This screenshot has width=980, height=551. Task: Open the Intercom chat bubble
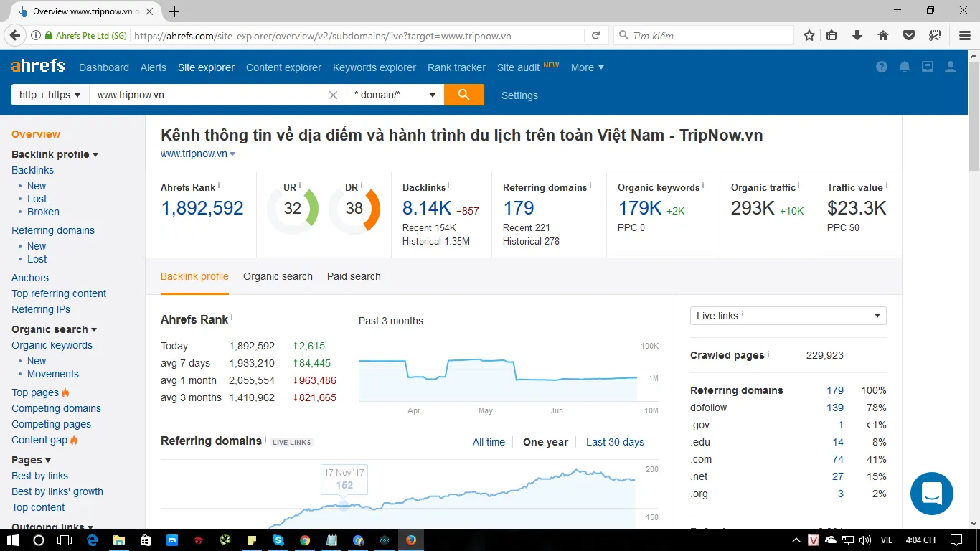coord(931,494)
